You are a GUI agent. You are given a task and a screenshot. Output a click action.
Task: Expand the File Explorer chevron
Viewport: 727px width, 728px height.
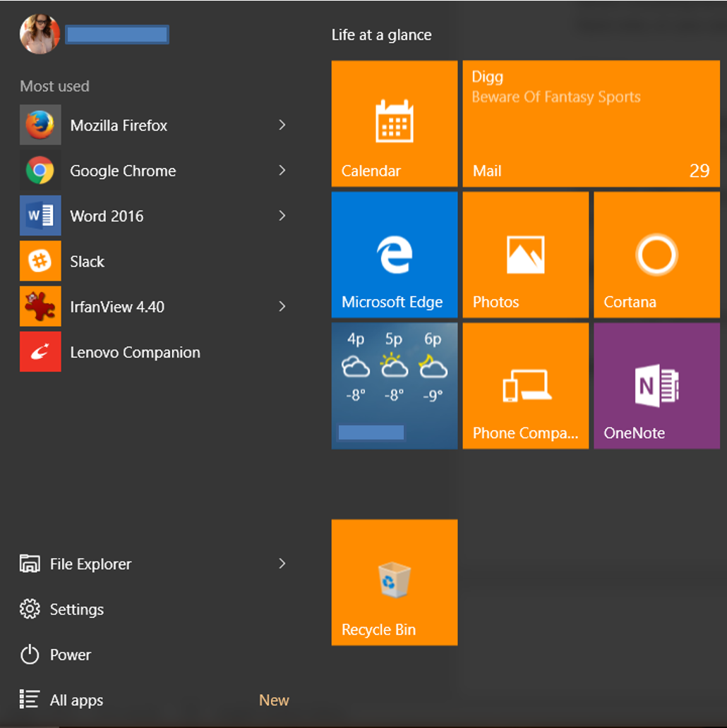282,564
